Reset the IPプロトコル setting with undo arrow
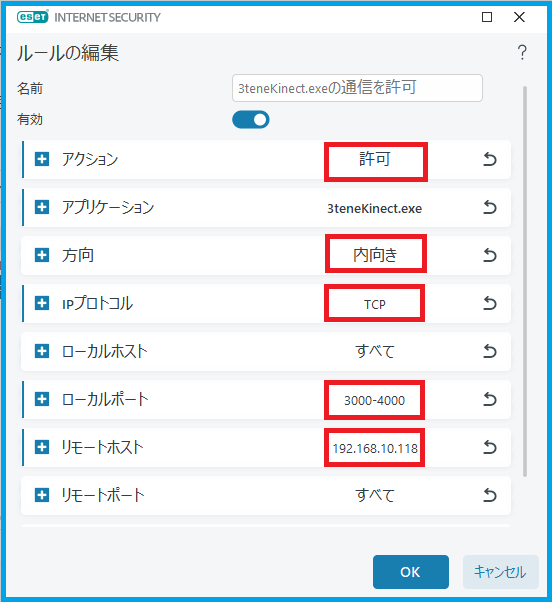The height and width of the screenshot is (602, 552). pyautogui.click(x=490, y=303)
